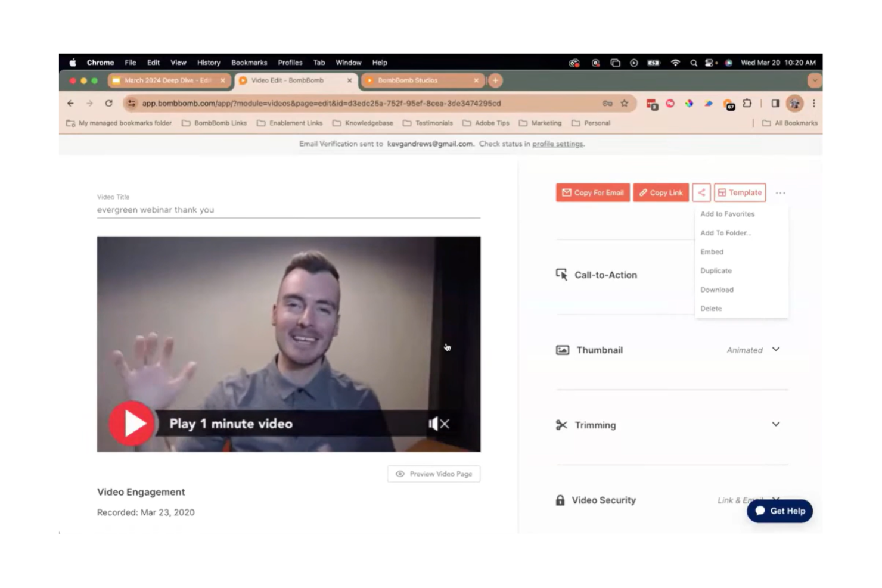Image resolution: width=882 pixels, height=588 pixels.
Task: Expand the Thumbnail section chevron
Action: point(775,350)
